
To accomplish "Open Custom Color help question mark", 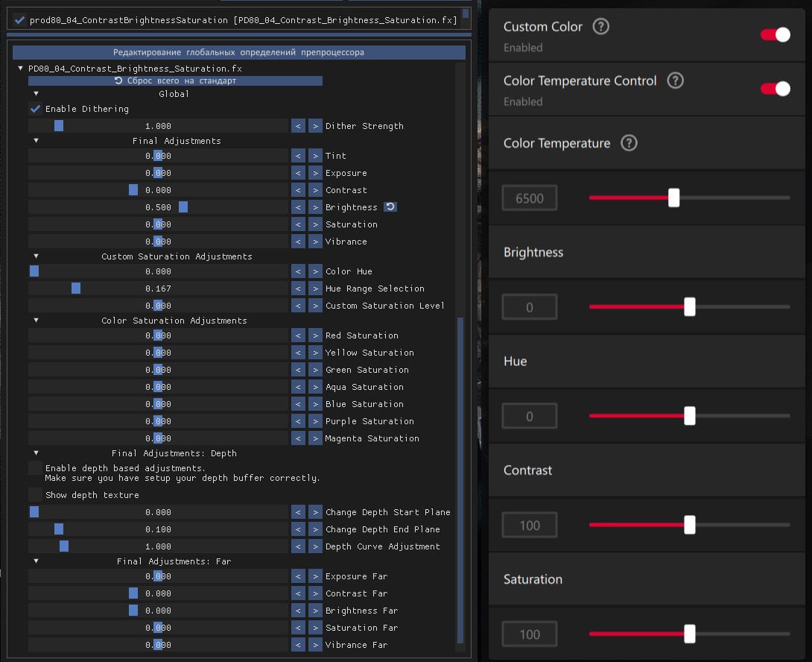I will (600, 26).
